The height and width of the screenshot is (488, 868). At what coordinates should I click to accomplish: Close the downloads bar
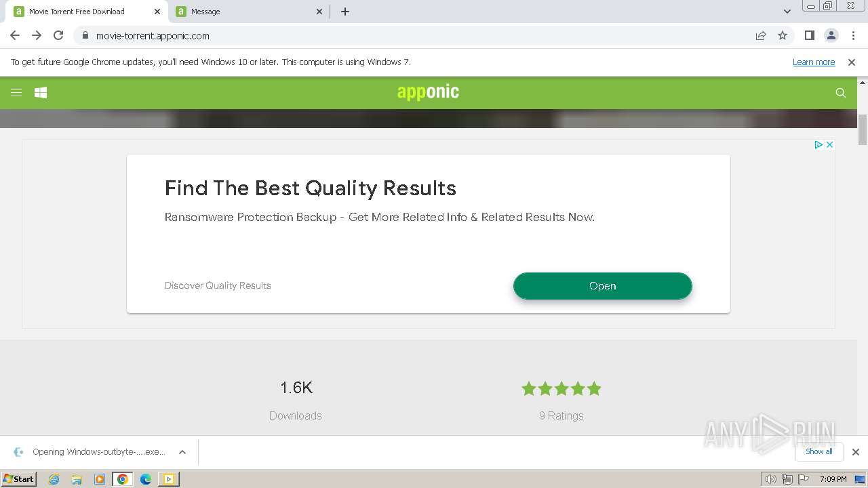856,452
